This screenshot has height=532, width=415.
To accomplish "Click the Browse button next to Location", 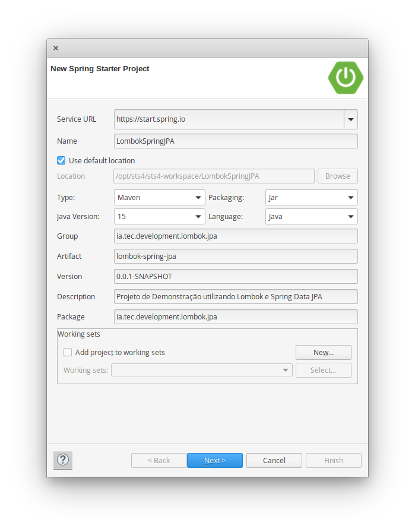I will tap(337, 176).
